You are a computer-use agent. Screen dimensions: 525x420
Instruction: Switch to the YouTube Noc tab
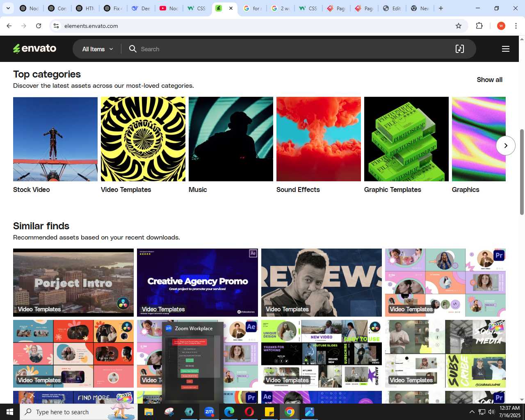tap(169, 8)
